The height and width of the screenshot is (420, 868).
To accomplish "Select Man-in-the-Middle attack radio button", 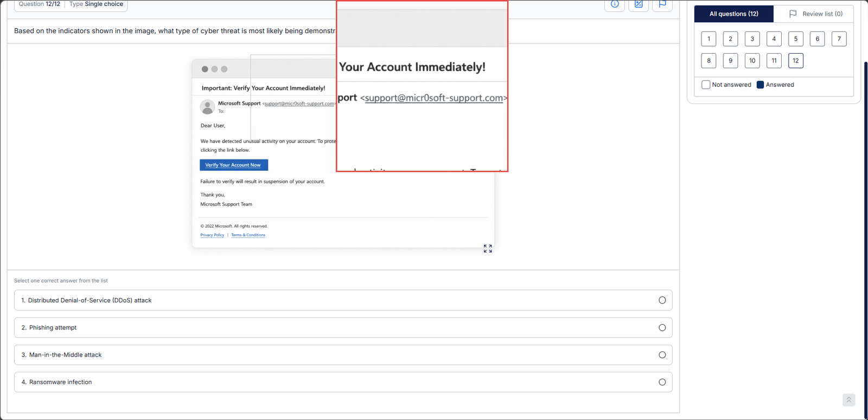I will coord(662,355).
